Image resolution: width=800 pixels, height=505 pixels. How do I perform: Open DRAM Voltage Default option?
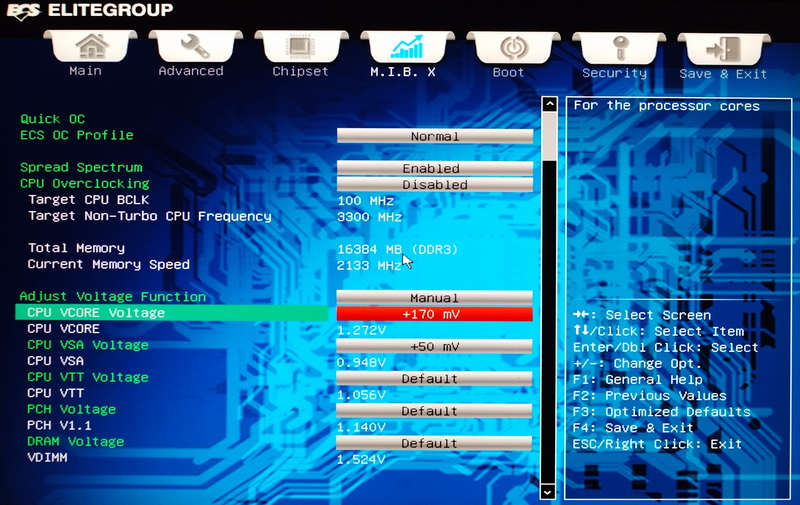(x=434, y=443)
